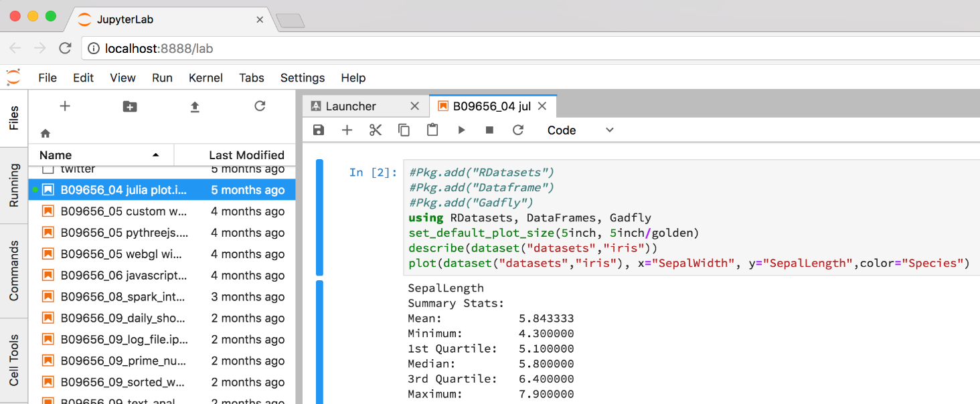Show the Running sidebar panel
The image size is (980, 404).
(x=14, y=184)
